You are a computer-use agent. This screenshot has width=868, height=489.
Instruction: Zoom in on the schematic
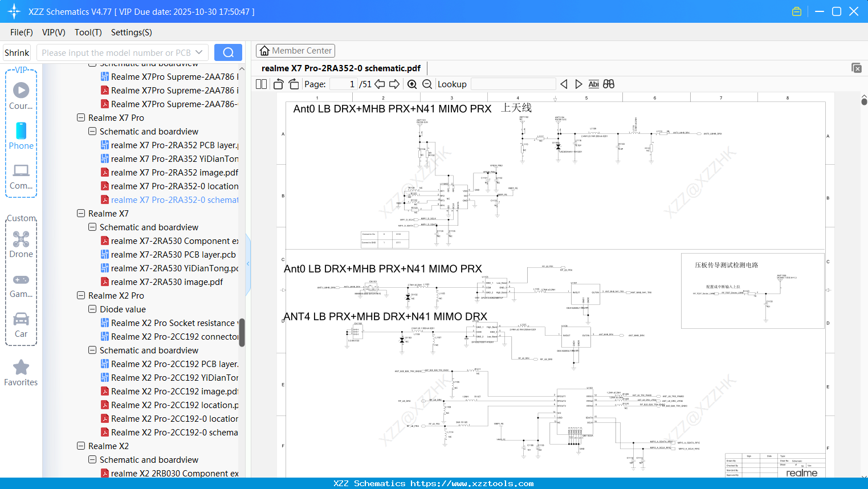(x=412, y=84)
